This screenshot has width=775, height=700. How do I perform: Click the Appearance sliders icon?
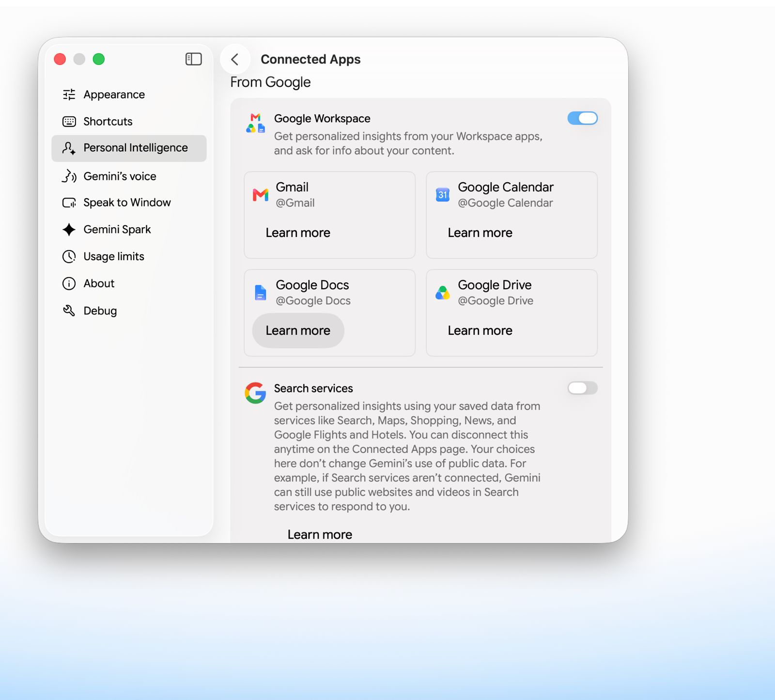[69, 94]
